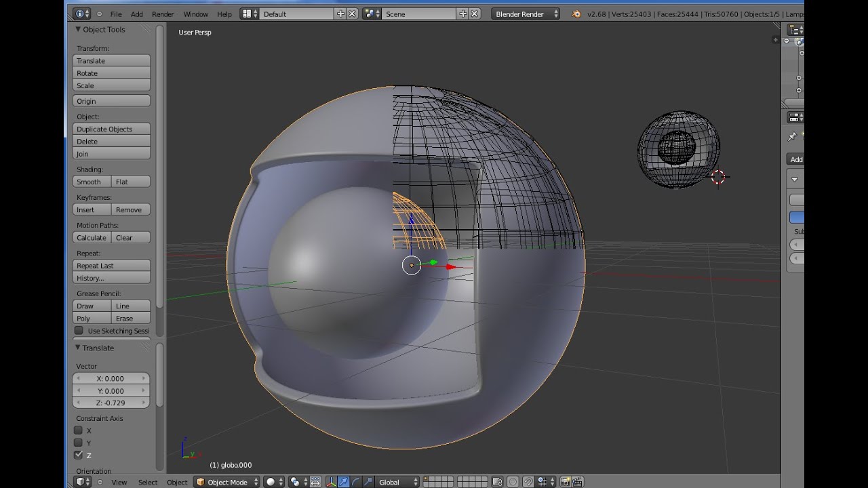
Task: Click the viewport region expand plus icon
Action: point(776,40)
